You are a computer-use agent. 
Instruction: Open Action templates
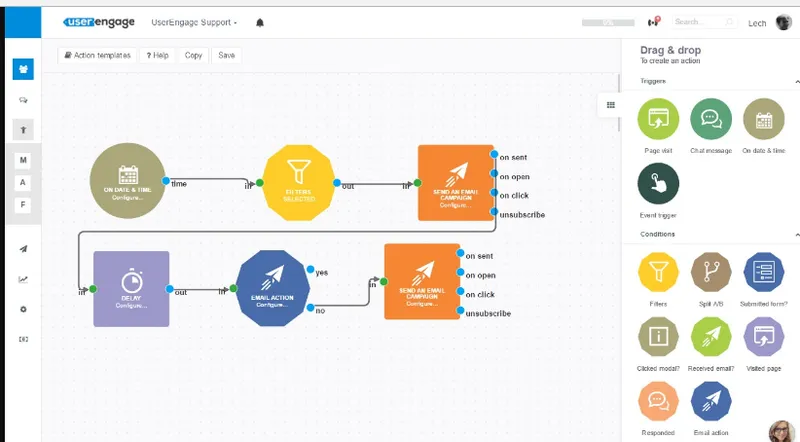point(97,55)
